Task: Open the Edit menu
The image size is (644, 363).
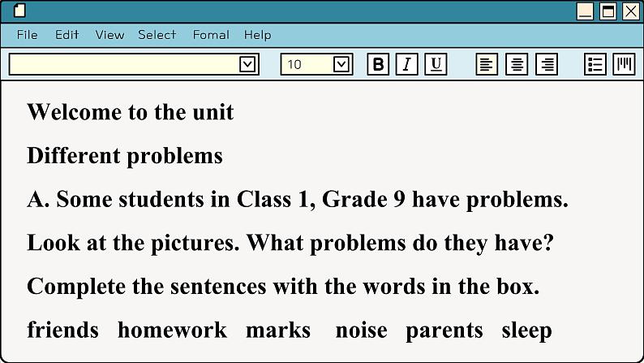Action: (x=67, y=35)
